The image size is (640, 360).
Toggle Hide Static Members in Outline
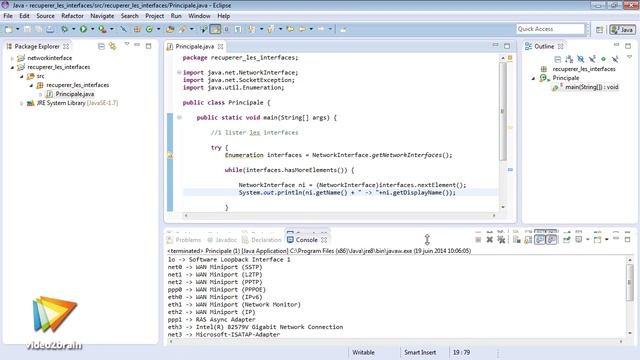pyautogui.click(x=592, y=59)
